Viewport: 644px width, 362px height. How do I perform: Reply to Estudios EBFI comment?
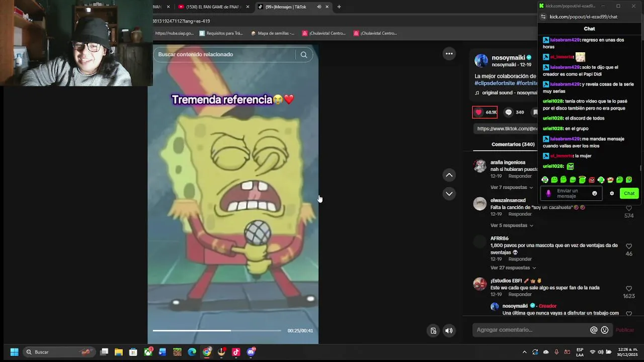point(520,295)
